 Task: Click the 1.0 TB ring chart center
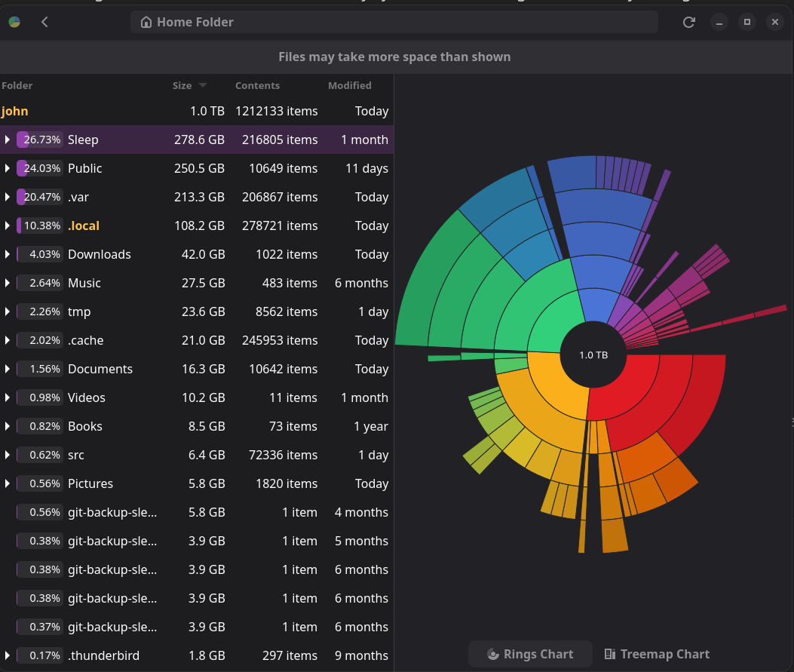(593, 355)
